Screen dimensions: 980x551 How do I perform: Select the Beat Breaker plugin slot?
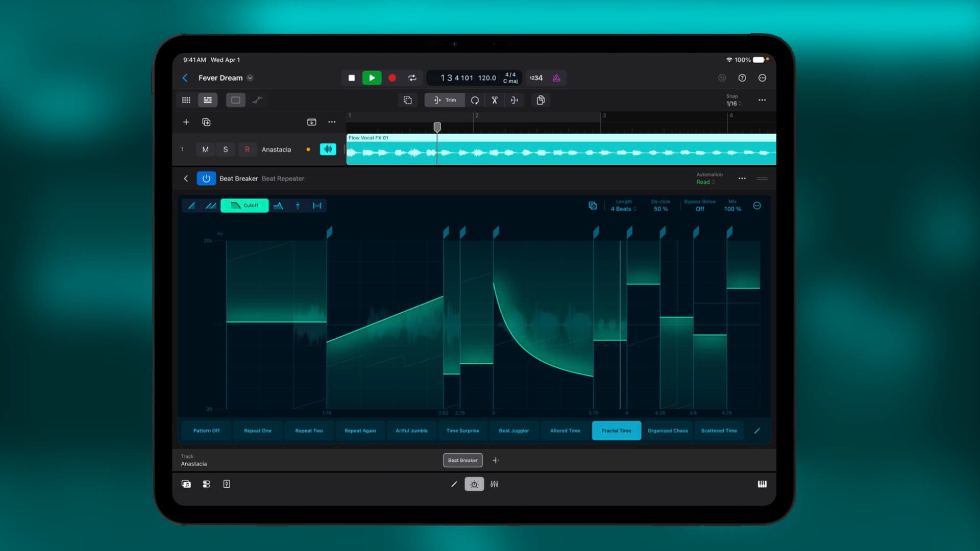tap(462, 460)
